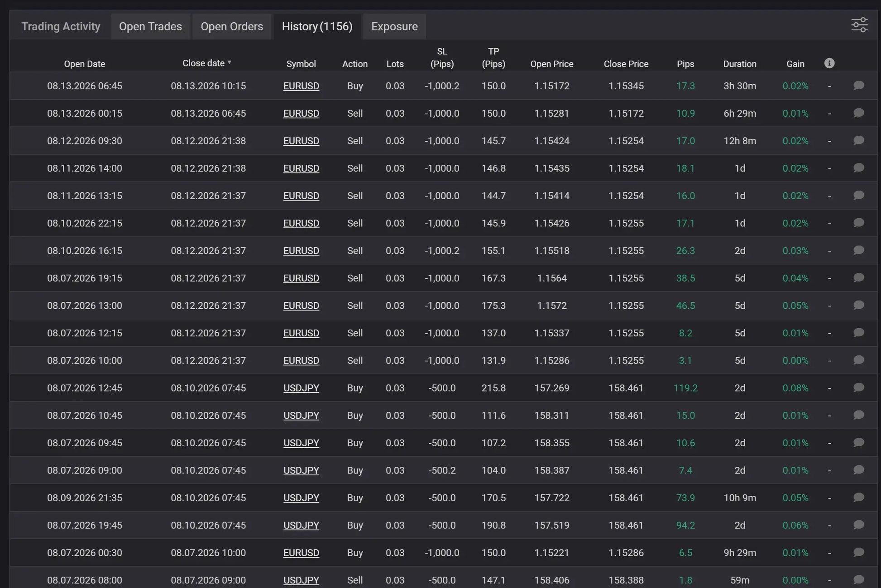Sort table by the Open Date header
Screen dimensions: 881x588
coord(85,64)
